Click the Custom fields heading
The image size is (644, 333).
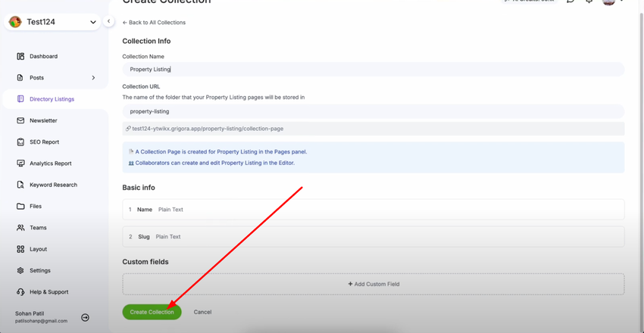pyautogui.click(x=145, y=262)
